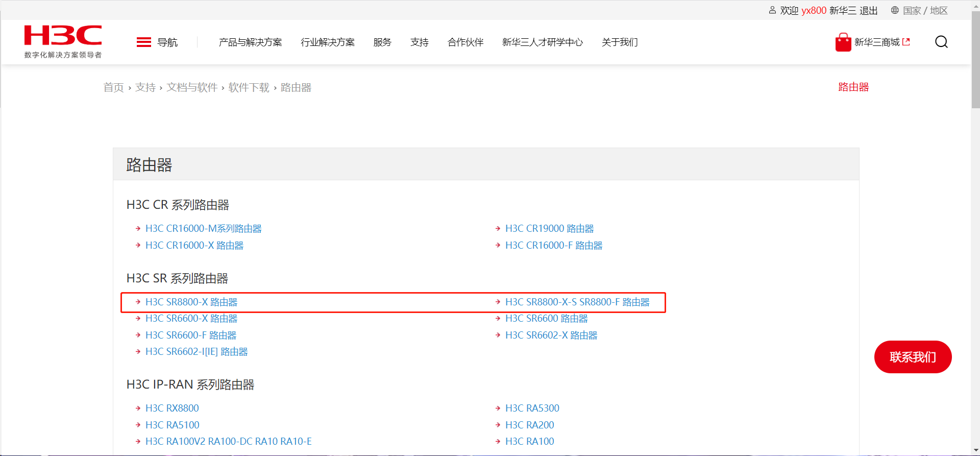Open H3C SR6602-I[IE] 路由器 link

click(x=197, y=352)
